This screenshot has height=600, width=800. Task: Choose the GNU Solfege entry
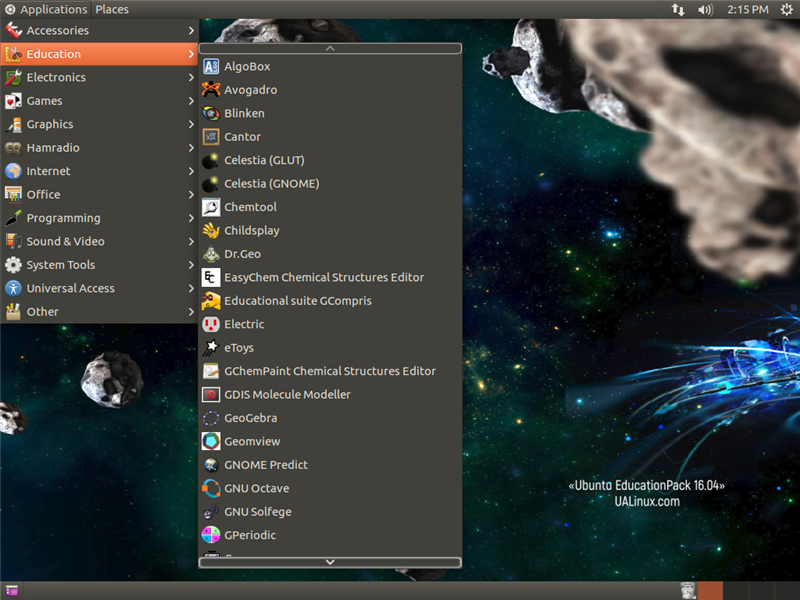coord(330,512)
